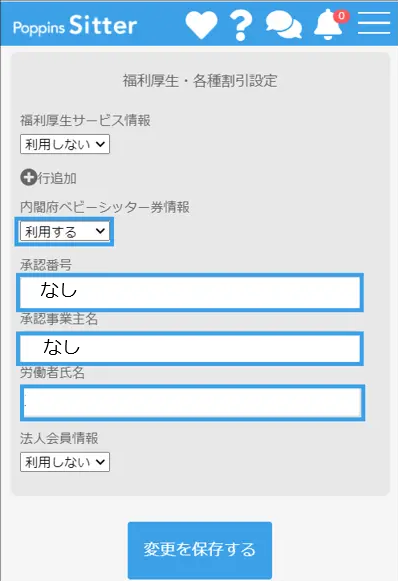Check notifications with the bell icon
This screenshot has height=581, width=398.
[328, 25]
